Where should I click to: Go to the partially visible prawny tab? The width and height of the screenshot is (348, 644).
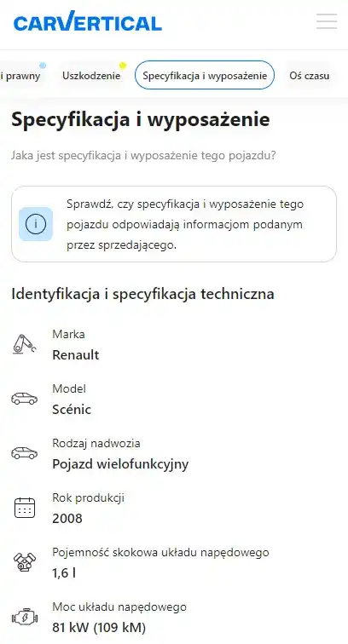coord(21,76)
